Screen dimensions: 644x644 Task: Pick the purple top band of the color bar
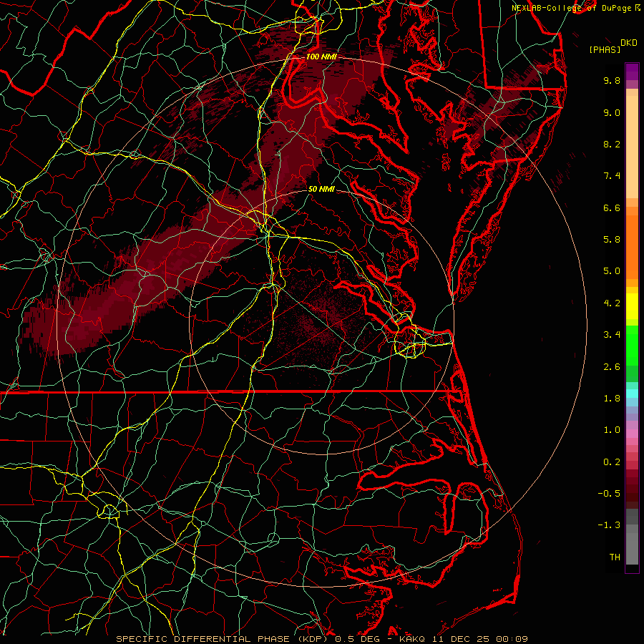coord(632,72)
